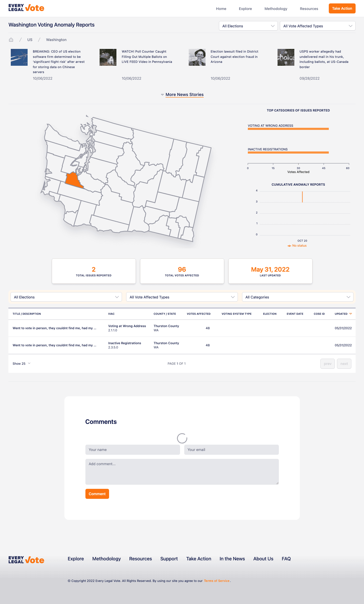This screenshot has width=364, height=604.
Task: Open Methodology in the top navigation
Action: (x=276, y=9)
